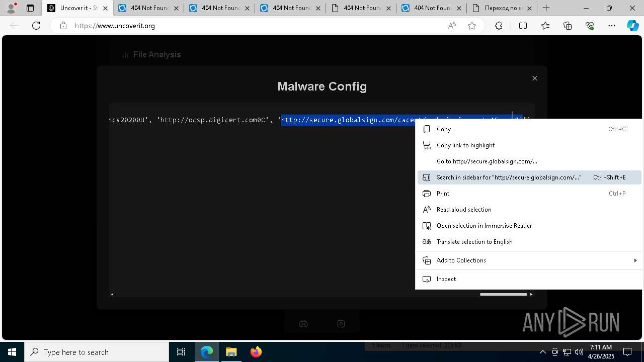Choose Copy link to highlight
The height and width of the screenshot is (362, 644).
coord(529,145)
